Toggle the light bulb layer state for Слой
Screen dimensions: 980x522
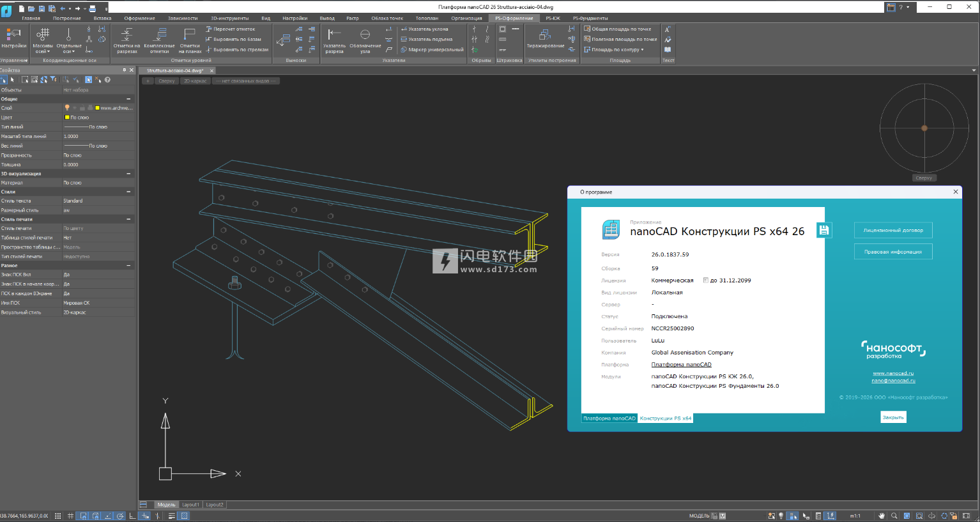click(67, 108)
